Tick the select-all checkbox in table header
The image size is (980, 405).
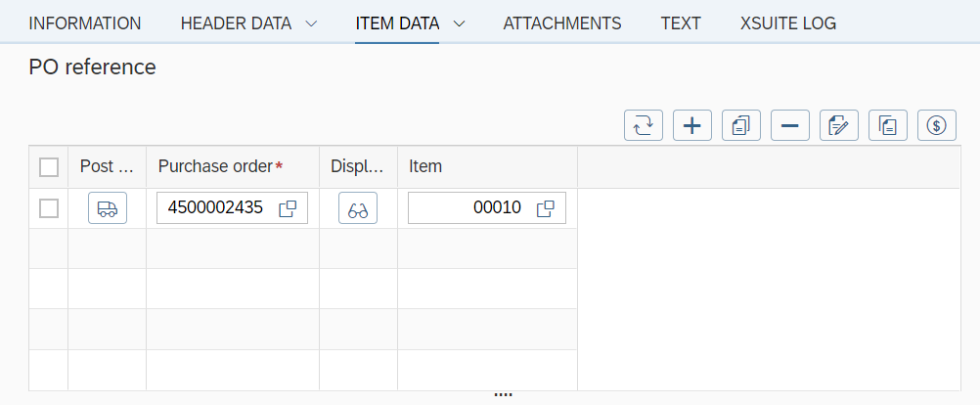coord(49,167)
